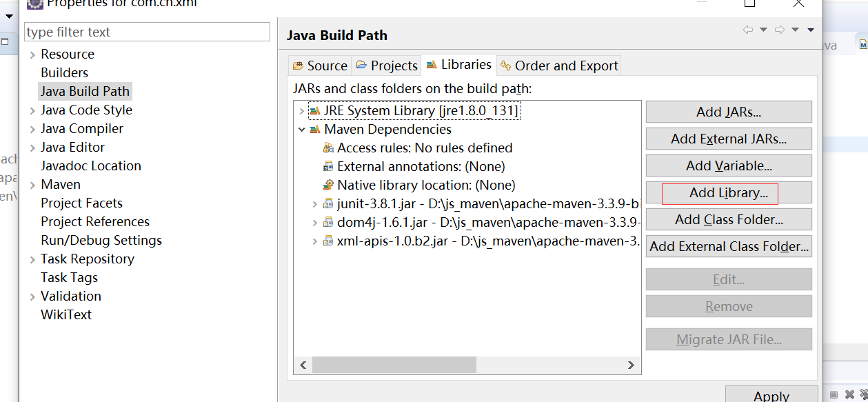Viewport: 868px width, 402px height.
Task: Select the Resource item label
Action: click(68, 54)
